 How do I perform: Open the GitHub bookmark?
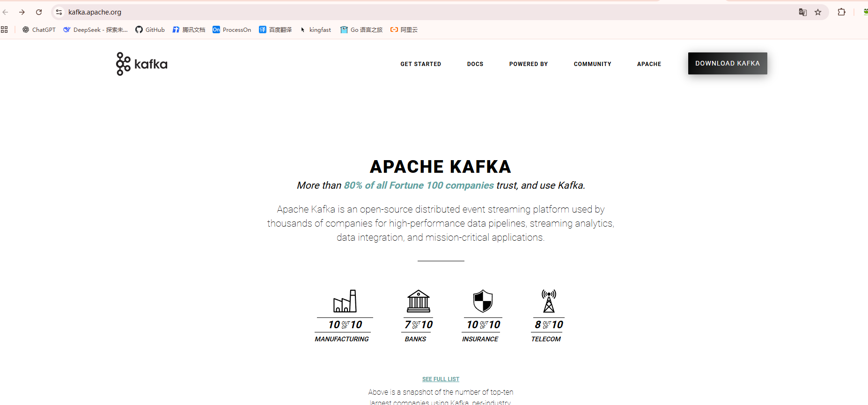tap(150, 29)
